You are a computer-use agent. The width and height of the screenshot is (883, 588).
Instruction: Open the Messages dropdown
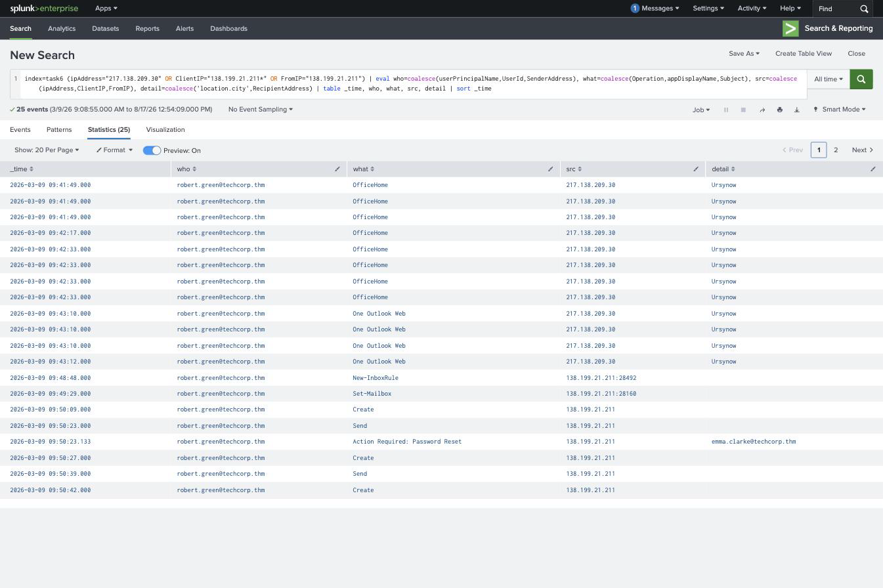pos(660,9)
